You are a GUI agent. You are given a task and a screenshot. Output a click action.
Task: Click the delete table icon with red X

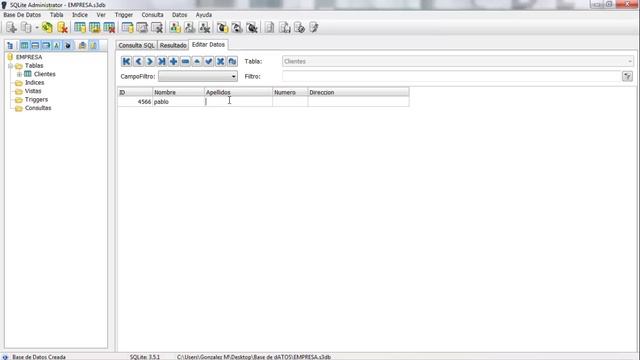coord(109,27)
